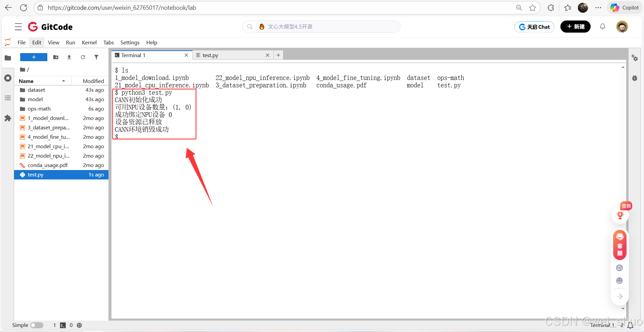Open GitCode user avatar menu

(x=622, y=27)
